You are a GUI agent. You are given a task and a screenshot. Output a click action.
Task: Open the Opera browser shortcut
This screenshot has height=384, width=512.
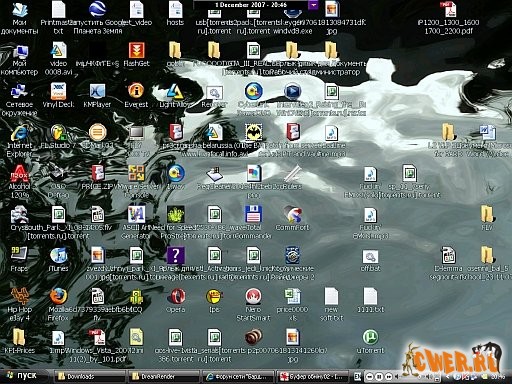176,300
